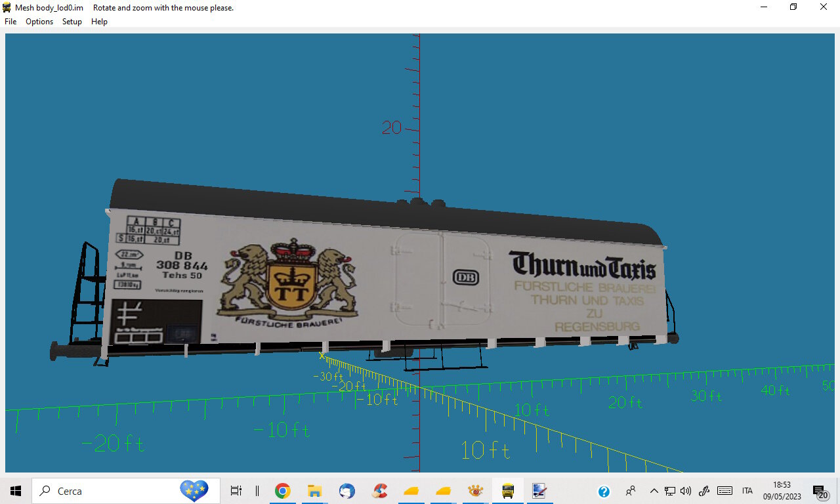Close the mesh viewer window
Image resolution: width=840 pixels, height=504 pixels.
point(824,7)
